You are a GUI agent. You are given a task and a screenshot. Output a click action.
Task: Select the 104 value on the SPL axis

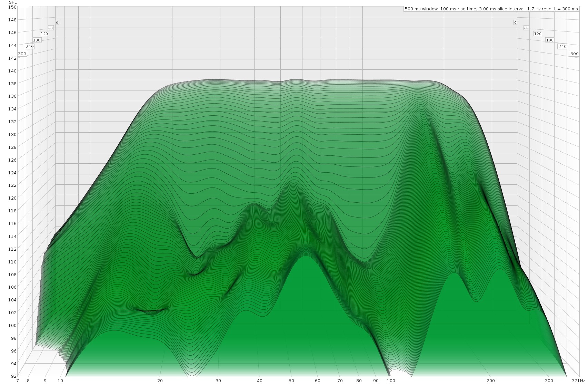pyautogui.click(x=12, y=300)
